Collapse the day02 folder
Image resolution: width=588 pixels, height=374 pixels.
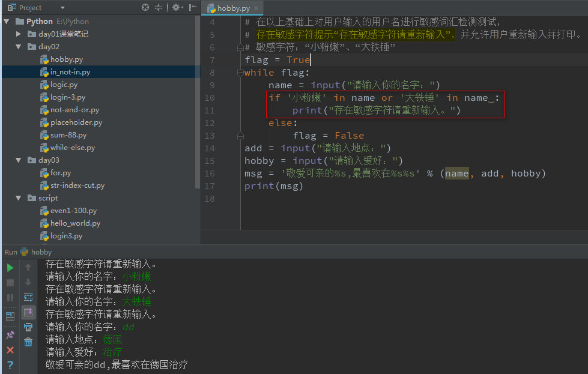click(19, 46)
